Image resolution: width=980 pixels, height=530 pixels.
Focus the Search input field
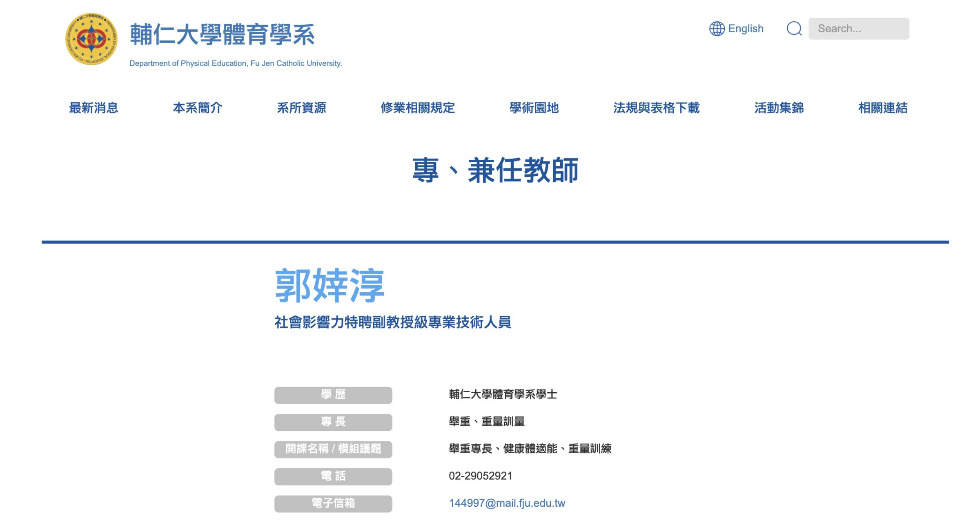(x=858, y=29)
